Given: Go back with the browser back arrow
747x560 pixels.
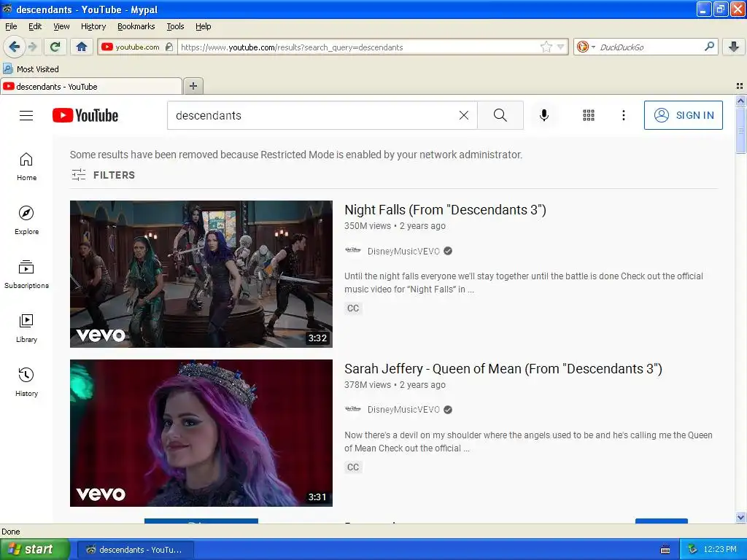Looking at the screenshot, I should (14, 47).
